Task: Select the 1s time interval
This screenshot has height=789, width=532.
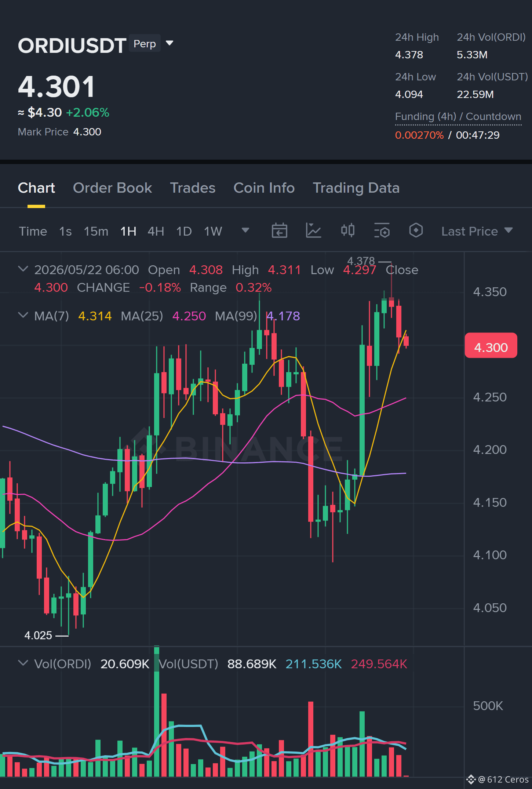Action: pyautogui.click(x=65, y=231)
